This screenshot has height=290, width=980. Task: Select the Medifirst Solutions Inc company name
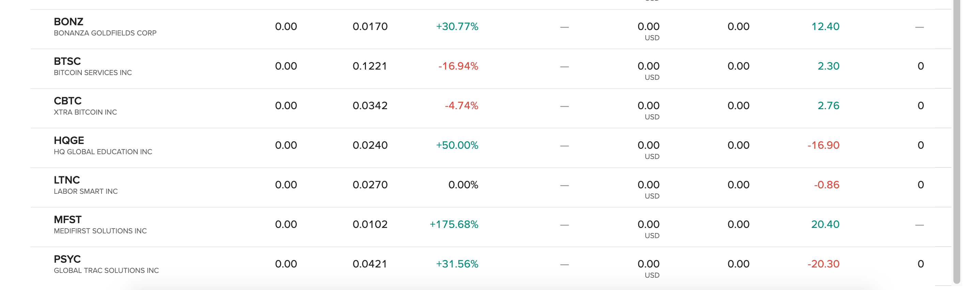coord(100,231)
